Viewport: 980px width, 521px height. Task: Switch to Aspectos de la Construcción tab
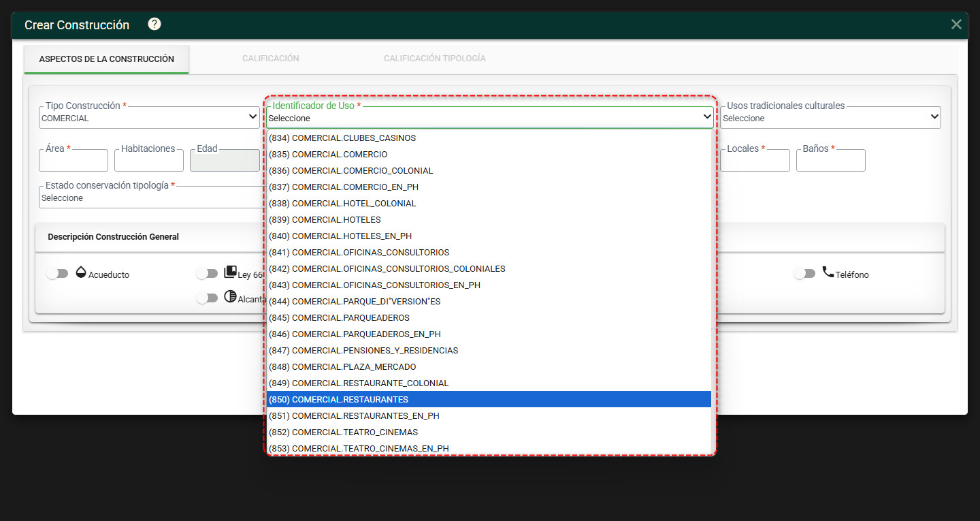pyautogui.click(x=107, y=59)
